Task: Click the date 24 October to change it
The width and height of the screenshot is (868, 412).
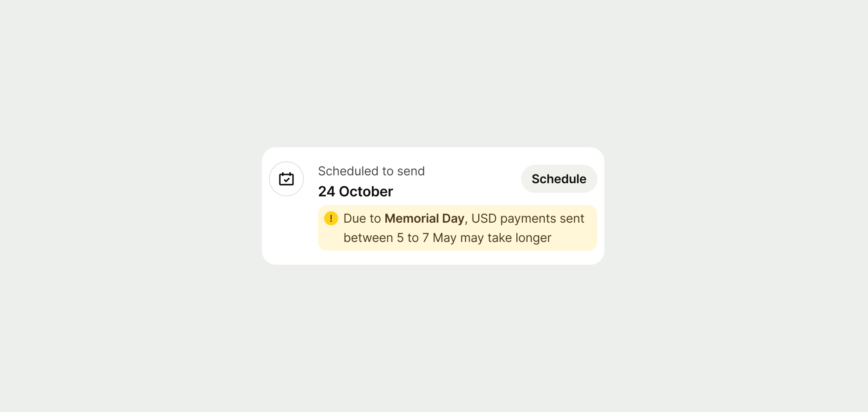Action: click(356, 191)
